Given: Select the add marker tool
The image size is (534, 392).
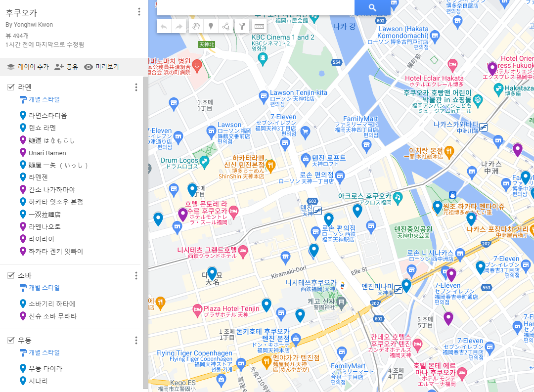Looking at the screenshot, I should [x=211, y=27].
